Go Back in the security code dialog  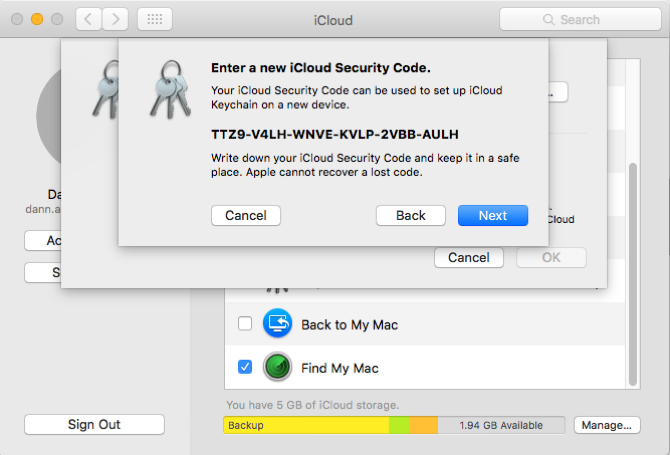pyautogui.click(x=410, y=215)
